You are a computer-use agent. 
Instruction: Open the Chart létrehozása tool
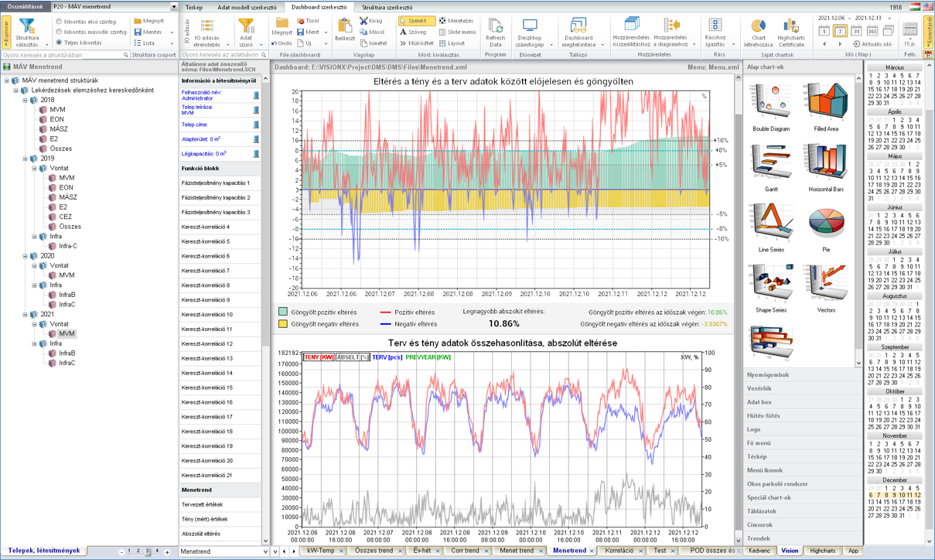pos(757,26)
